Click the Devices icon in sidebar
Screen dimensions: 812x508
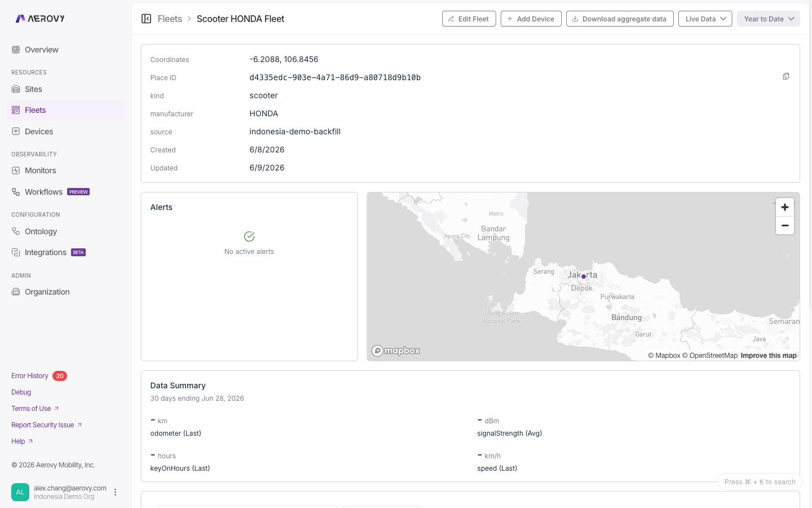point(16,132)
